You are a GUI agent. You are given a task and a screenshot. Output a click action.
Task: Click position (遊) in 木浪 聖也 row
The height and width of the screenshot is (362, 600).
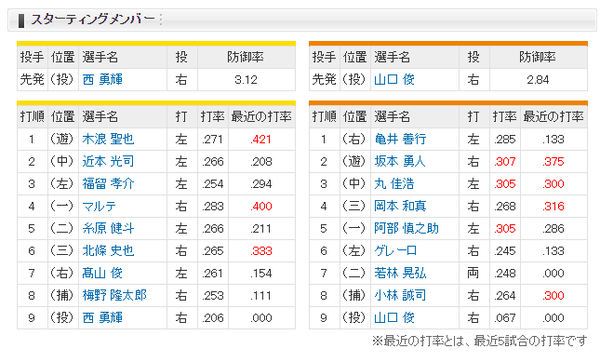pos(62,139)
